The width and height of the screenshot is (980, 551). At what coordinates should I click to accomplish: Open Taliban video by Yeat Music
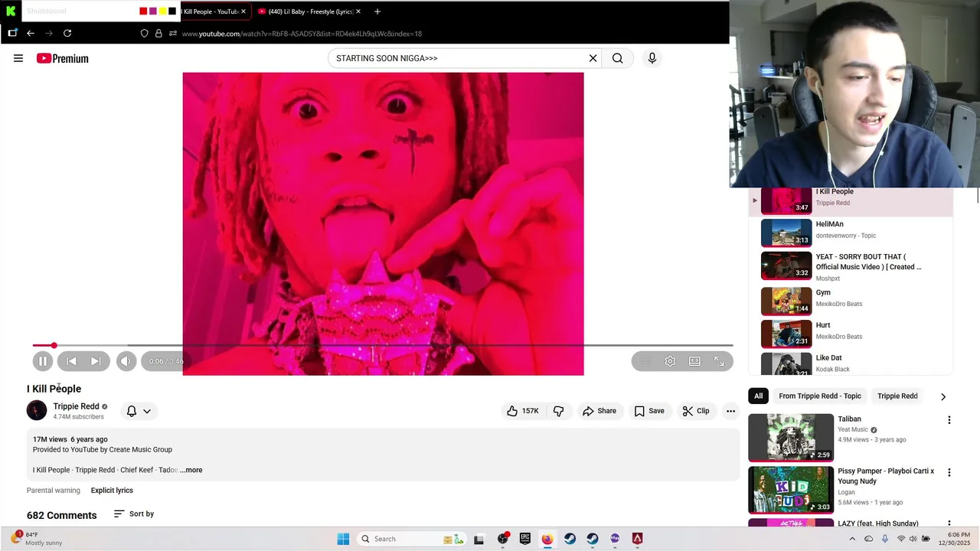pyautogui.click(x=791, y=438)
